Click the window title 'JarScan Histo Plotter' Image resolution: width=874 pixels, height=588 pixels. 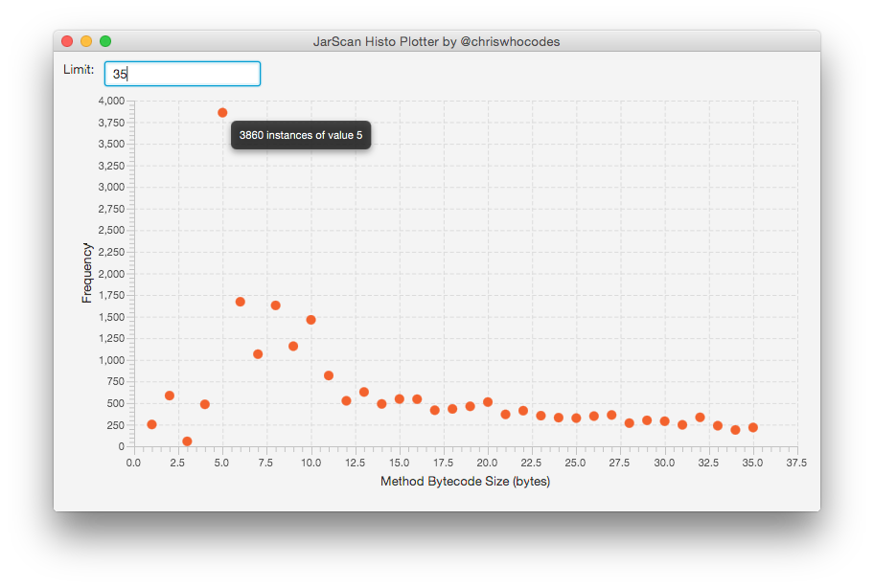click(x=376, y=42)
